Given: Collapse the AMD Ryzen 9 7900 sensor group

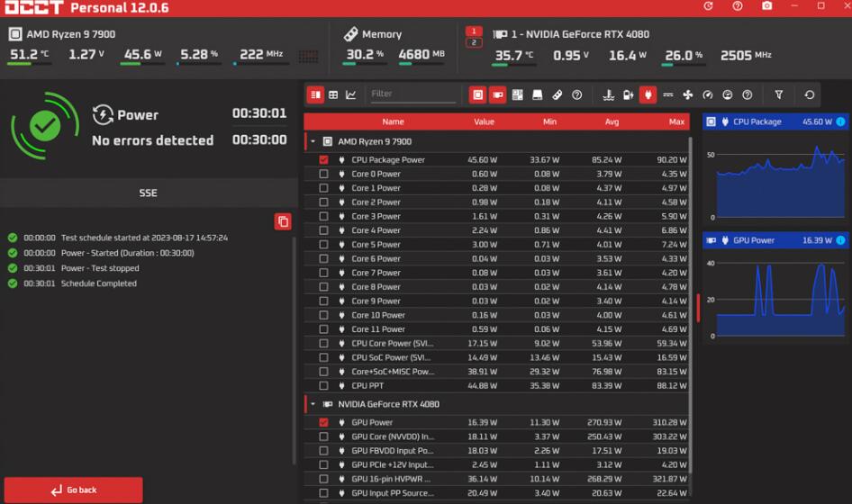Looking at the screenshot, I should [313, 141].
